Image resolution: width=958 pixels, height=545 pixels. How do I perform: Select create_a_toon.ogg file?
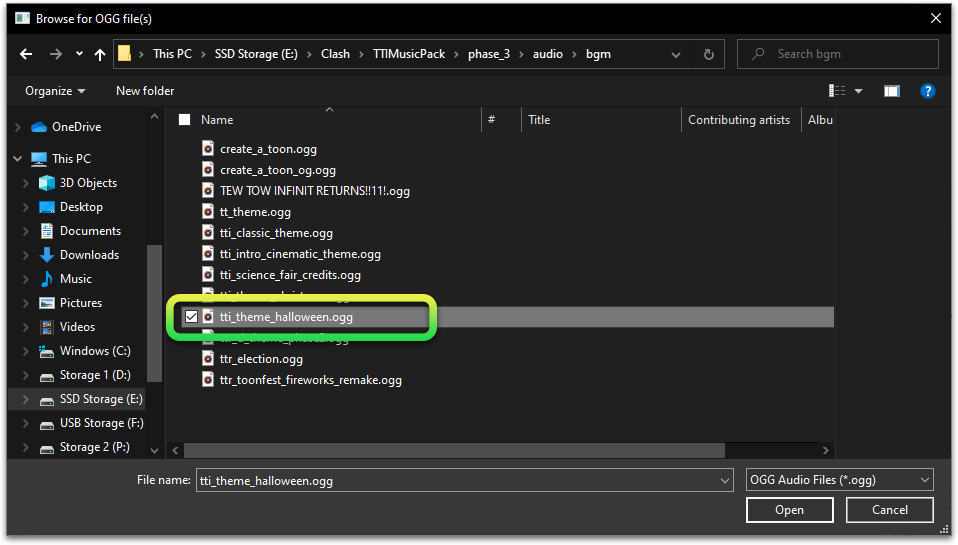pyautogui.click(x=268, y=149)
